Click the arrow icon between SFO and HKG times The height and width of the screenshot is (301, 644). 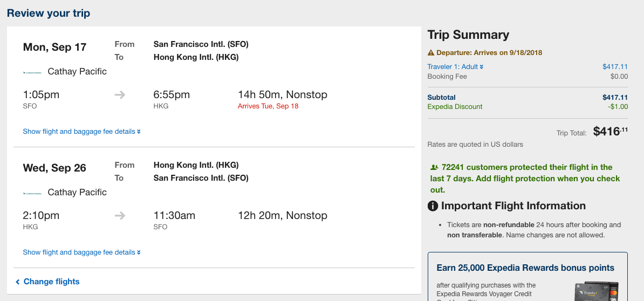click(x=120, y=95)
